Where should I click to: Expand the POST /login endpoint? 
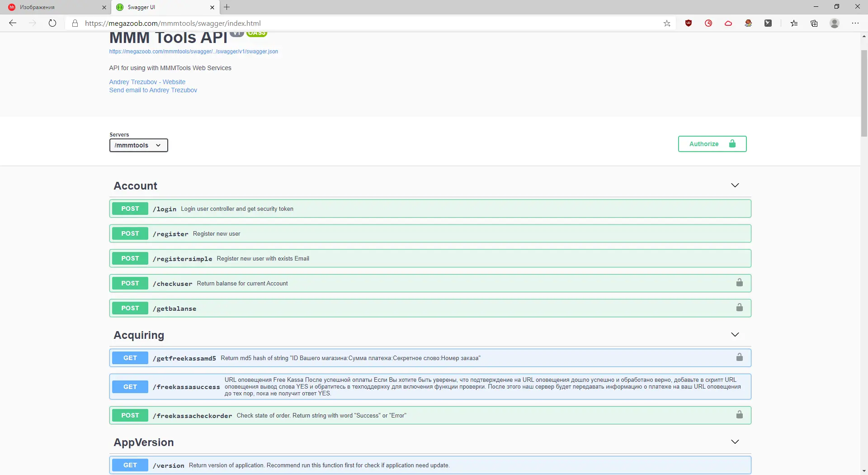tap(430, 209)
